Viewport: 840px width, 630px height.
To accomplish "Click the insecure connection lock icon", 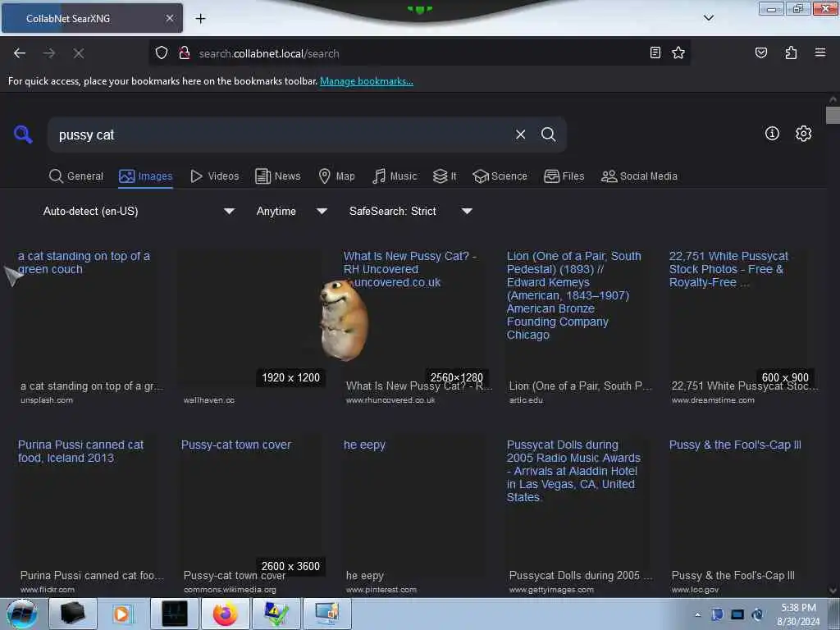I will 185,53.
